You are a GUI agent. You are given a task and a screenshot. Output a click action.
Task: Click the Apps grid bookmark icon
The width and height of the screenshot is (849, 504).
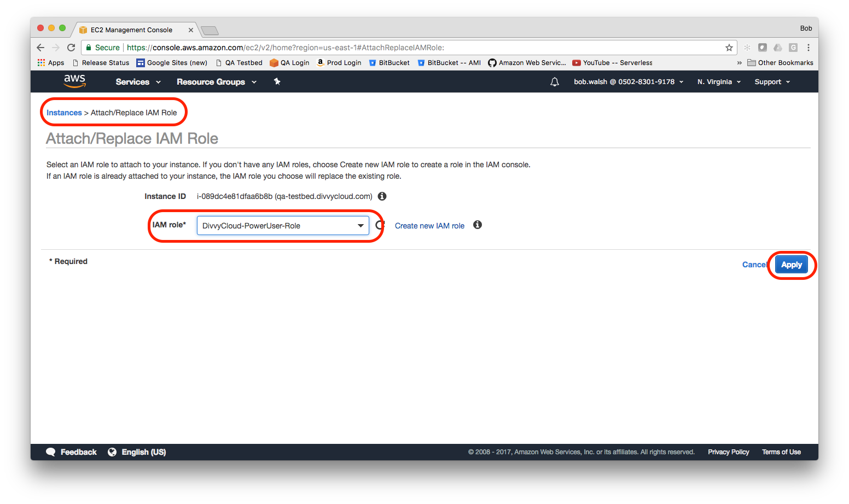click(x=41, y=63)
